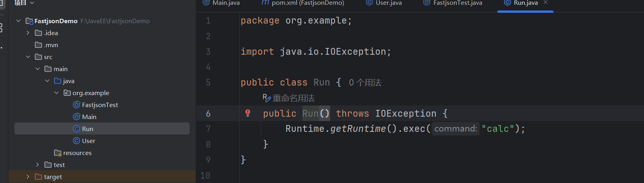Click the .idea folder icon

(38, 33)
